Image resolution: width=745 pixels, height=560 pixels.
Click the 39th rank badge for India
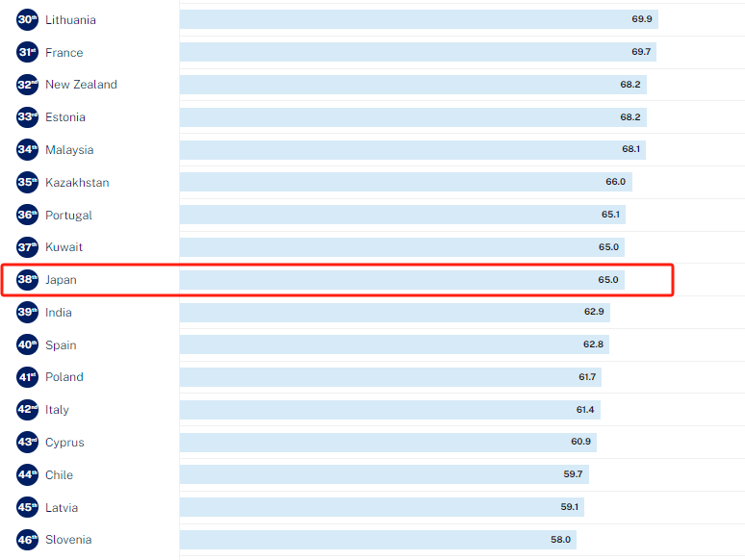pyautogui.click(x=27, y=313)
